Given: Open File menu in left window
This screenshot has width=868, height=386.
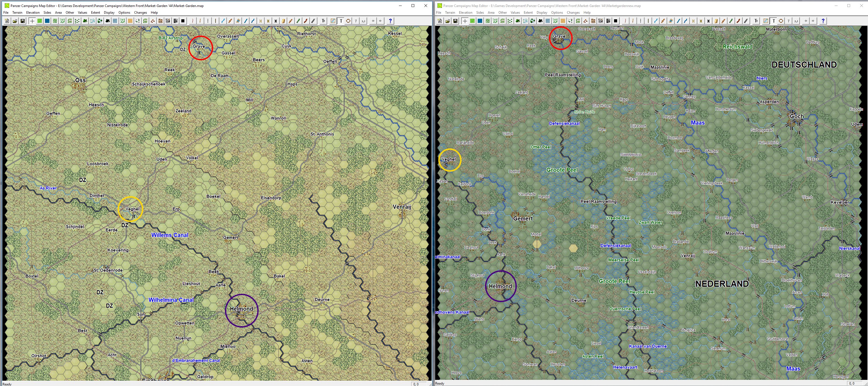Looking at the screenshot, I should [6, 13].
